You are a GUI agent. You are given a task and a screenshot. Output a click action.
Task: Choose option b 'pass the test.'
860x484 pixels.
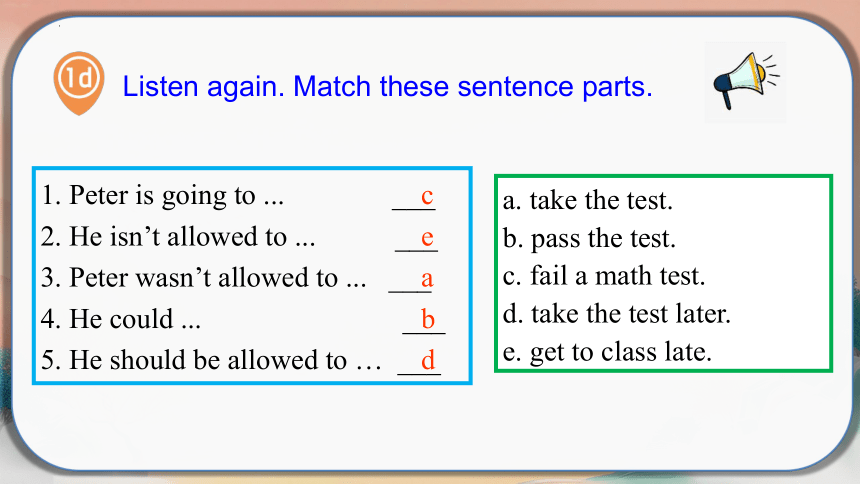click(x=589, y=238)
